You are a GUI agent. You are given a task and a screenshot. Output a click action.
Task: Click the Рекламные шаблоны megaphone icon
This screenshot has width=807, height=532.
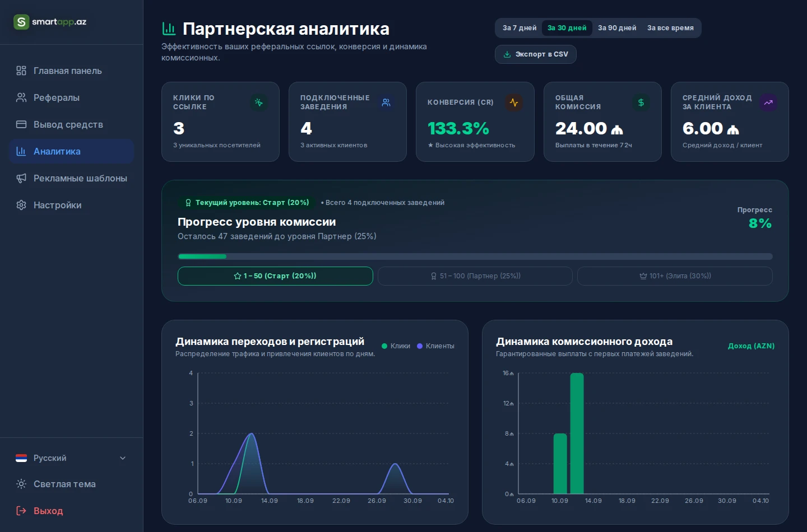tap(21, 178)
